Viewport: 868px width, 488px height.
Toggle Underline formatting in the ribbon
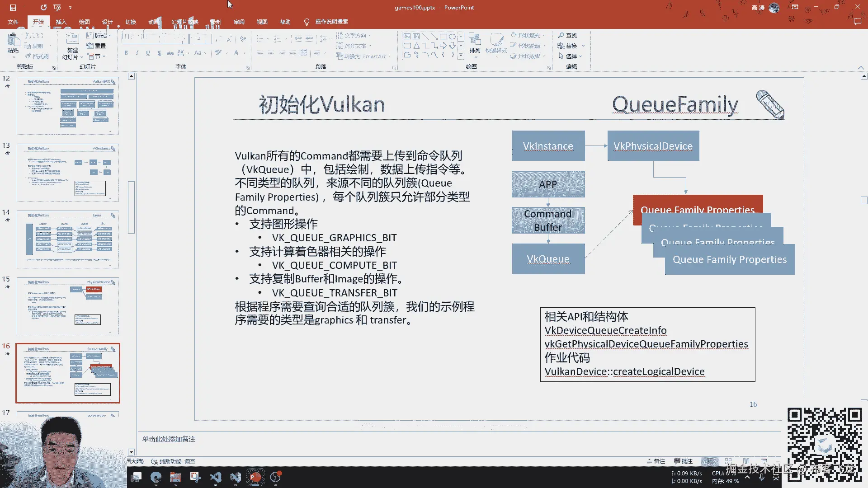[x=148, y=53]
